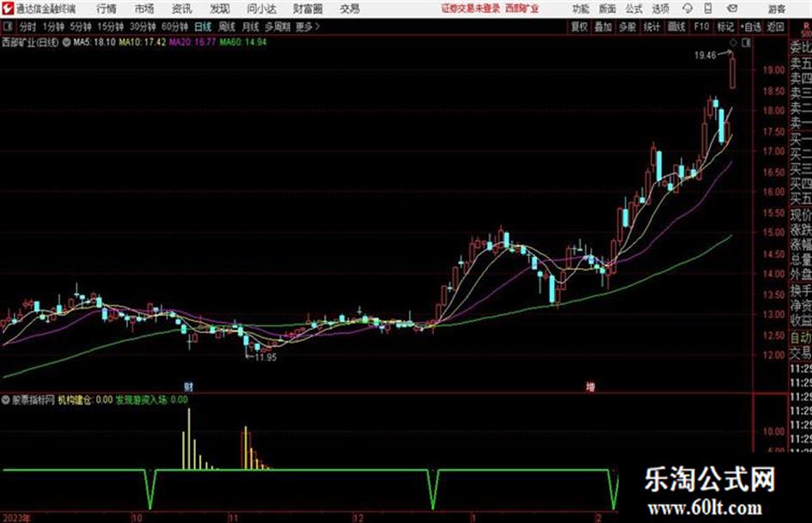Switch to the 分时 chart tab
Image resolution: width=812 pixels, height=523 pixels.
28,27
